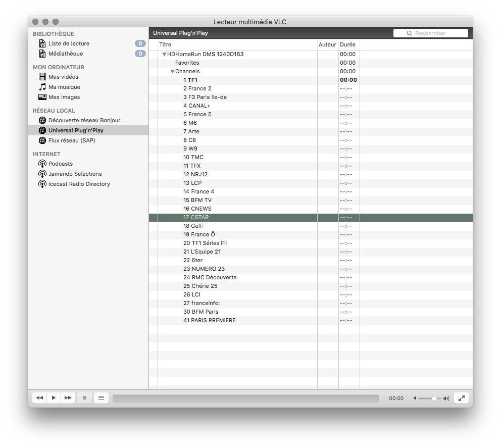Select channel 20 TF1 Séries Fil
Screen dimensions: 501x448
[311, 243]
